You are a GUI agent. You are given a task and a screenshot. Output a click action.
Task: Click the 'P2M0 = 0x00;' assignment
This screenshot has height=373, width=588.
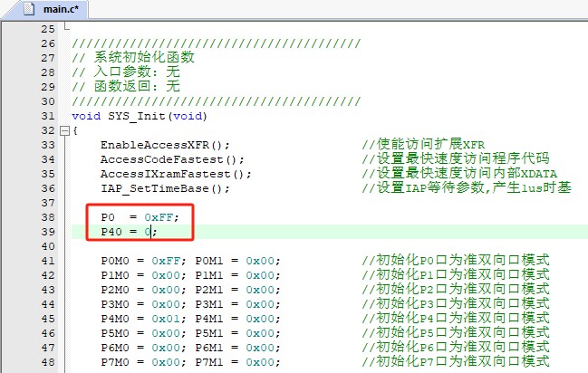coord(143,290)
